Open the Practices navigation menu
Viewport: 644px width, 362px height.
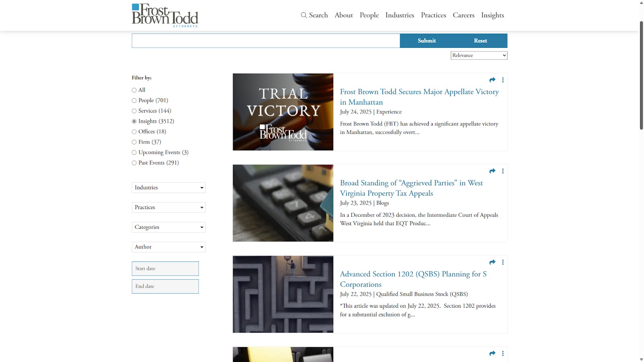click(433, 15)
